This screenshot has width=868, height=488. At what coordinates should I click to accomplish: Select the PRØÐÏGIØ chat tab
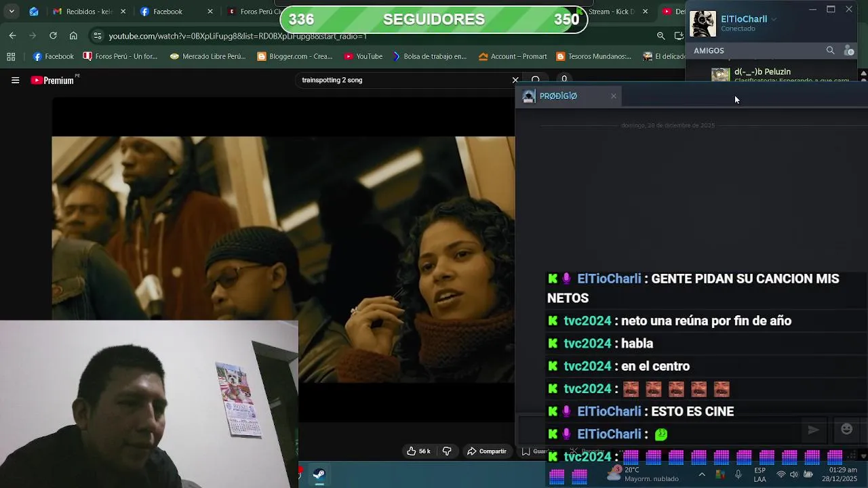point(568,96)
